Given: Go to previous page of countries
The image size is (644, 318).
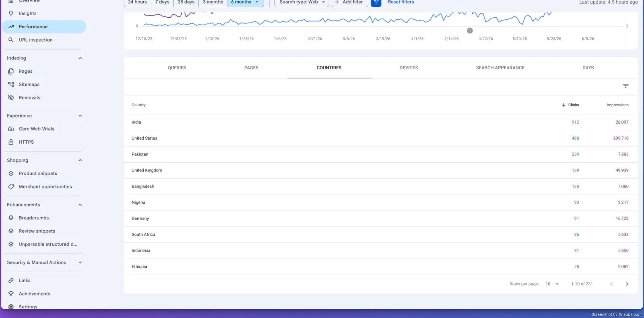Looking at the screenshot, I should point(611,284).
